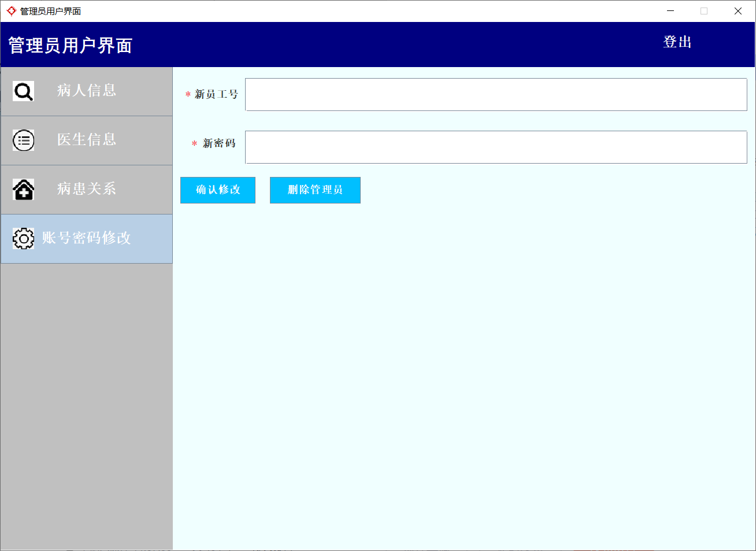
Task: Focus the 新员工号 input field
Action: tap(496, 94)
